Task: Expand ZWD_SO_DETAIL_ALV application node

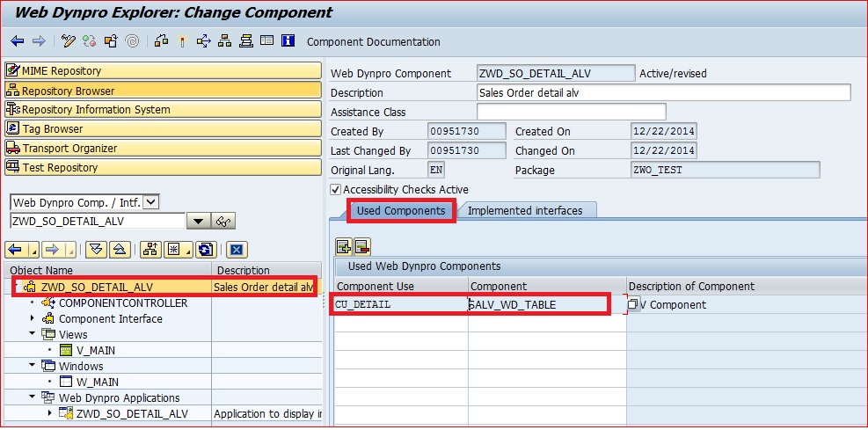Action: click(50, 412)
